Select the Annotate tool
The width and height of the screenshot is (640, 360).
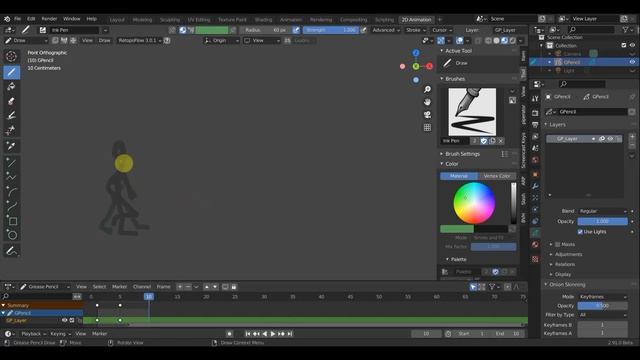(x=11, y=251)
